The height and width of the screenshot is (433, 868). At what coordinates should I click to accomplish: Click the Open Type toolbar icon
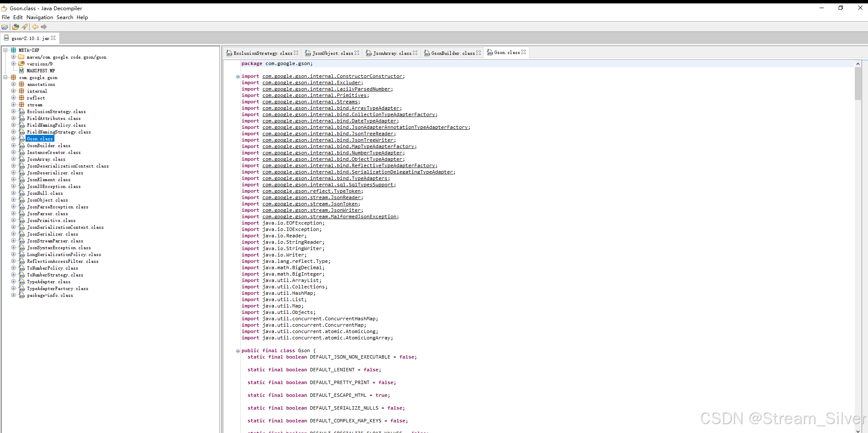tap(16, 27)
